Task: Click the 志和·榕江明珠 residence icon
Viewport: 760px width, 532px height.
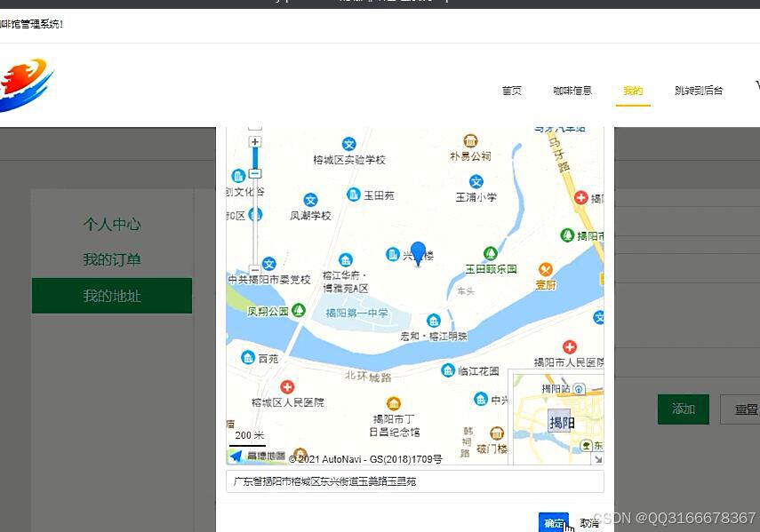Action: [433, 321]
